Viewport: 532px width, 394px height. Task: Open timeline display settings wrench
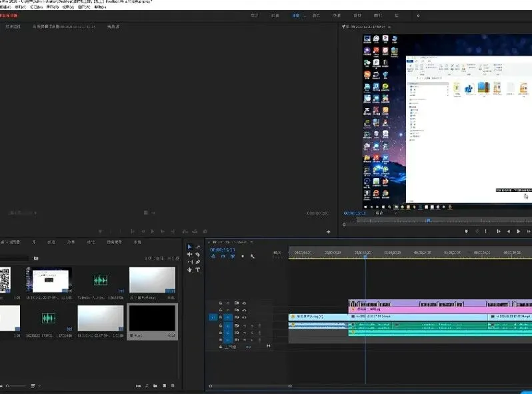(252, 257)
